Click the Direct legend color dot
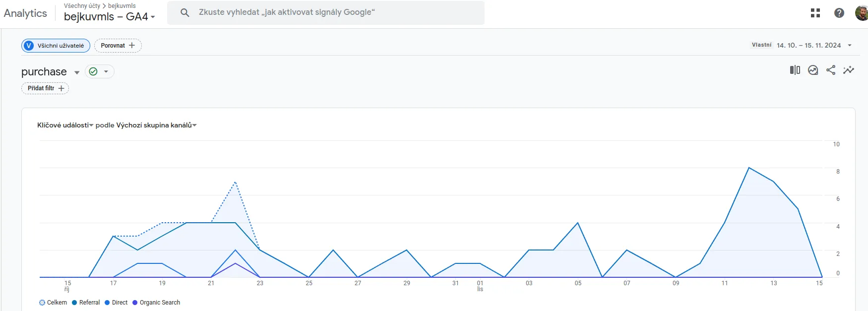 click(x=107, y=303)
